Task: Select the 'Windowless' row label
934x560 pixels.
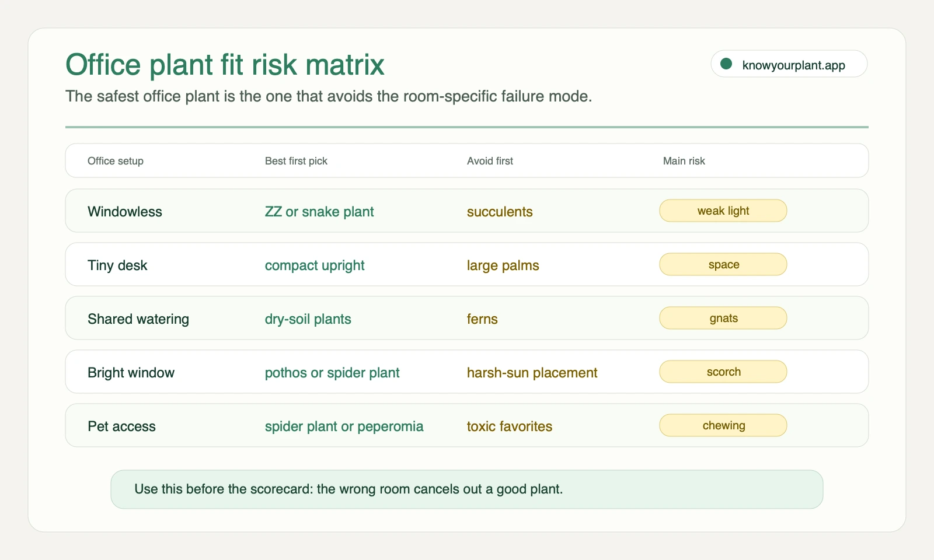Action: tap(125, 212)
